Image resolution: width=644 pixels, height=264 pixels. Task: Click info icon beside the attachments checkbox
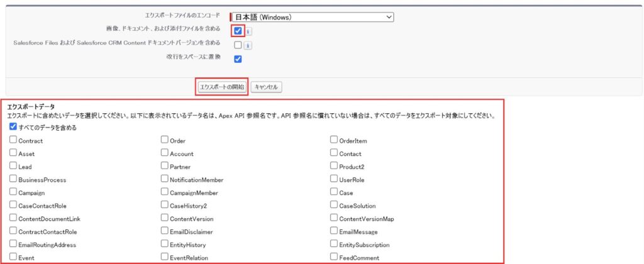click(x=248, y=31)
